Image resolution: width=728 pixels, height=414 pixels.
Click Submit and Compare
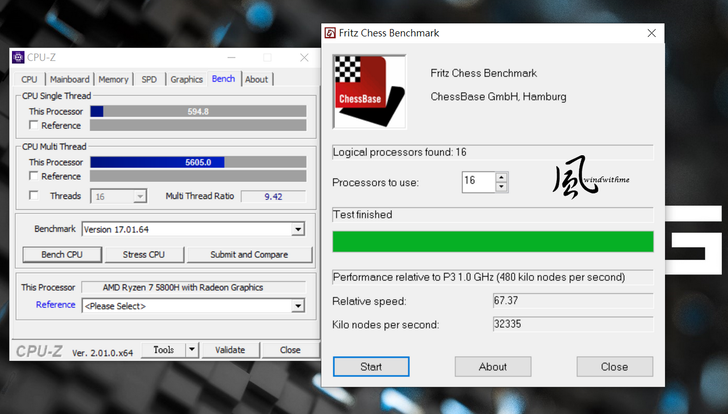pyautogui.click(x=249, y=254)
